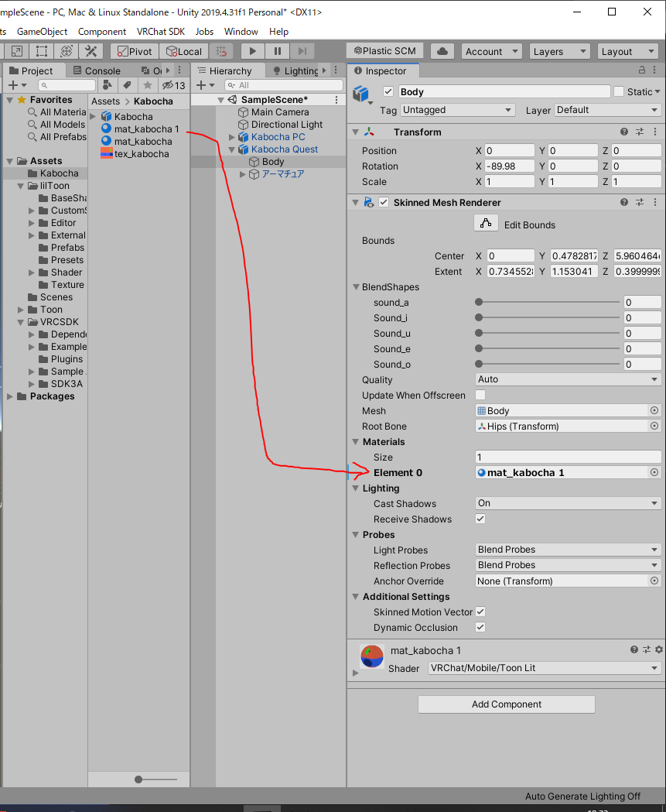Adjust the sound_a blend shape slider
This screenshot has width=666, height=812.
tap(548, 302)
